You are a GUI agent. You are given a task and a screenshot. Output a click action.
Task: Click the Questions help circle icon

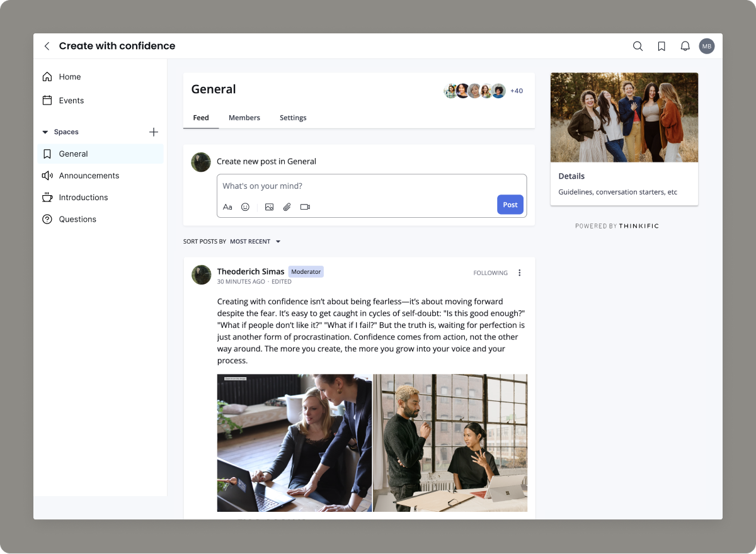pyautogui.click(x=47, y=219)
